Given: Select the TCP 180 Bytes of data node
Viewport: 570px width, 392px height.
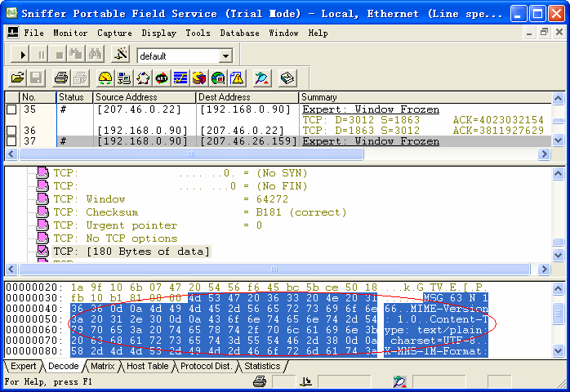Looking at the screenshot, I should tap(131, 251).
